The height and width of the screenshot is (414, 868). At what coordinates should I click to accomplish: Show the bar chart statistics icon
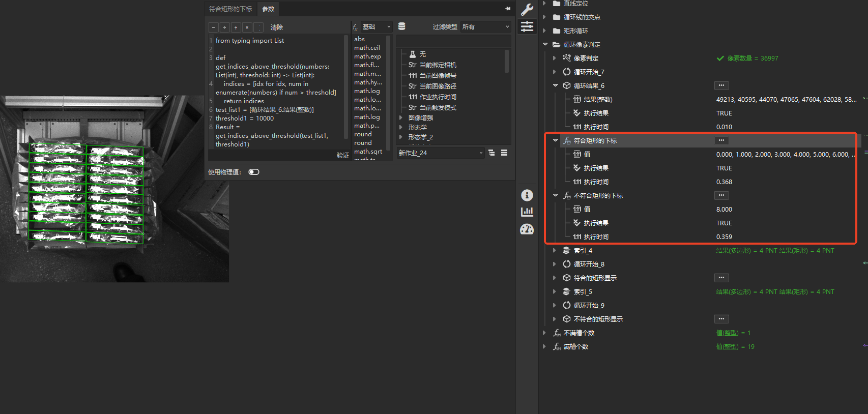tap(527, 212)
